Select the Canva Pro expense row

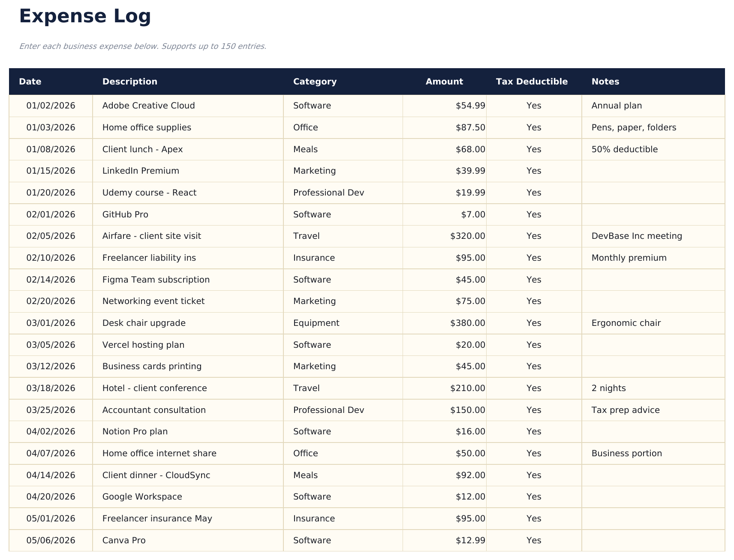[x=123, y=540]
